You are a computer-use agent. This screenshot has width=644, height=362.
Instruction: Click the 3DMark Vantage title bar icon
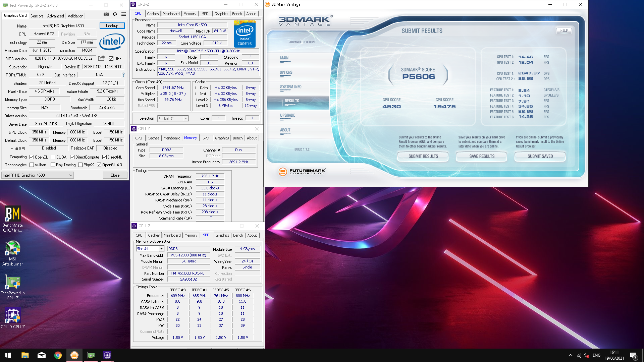click(x=267, y=4)
